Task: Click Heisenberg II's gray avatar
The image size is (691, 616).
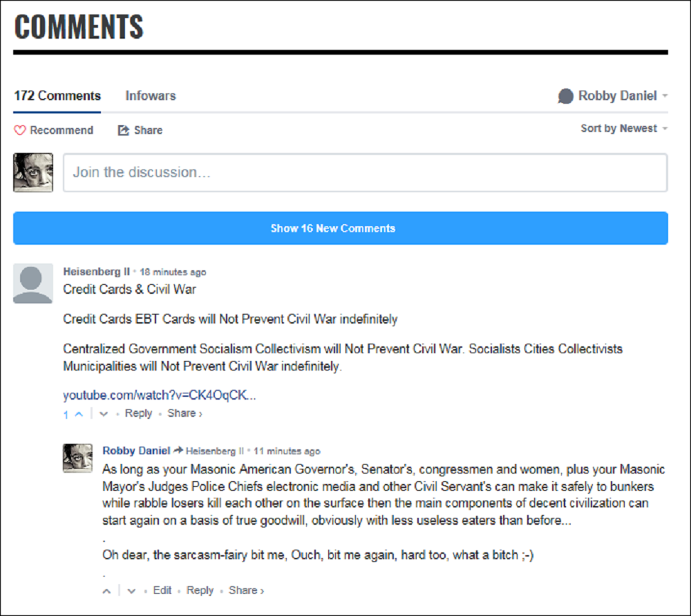Action: coord(32,283)
